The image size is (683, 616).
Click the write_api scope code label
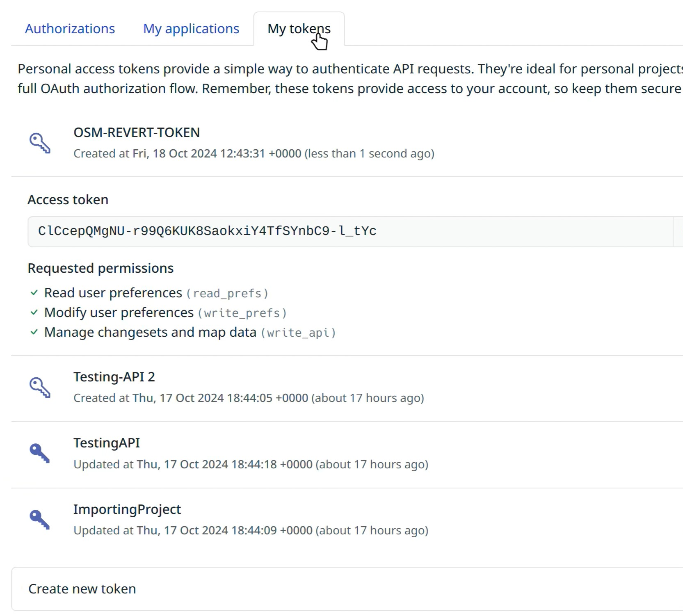(x=298, y=333)
